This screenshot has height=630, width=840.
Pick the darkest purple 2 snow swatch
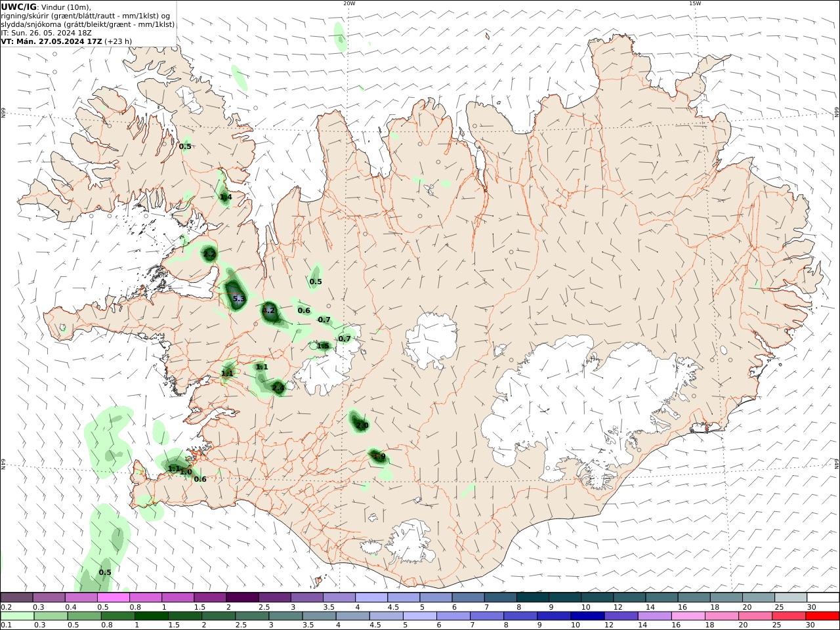[x=242, y=597]
